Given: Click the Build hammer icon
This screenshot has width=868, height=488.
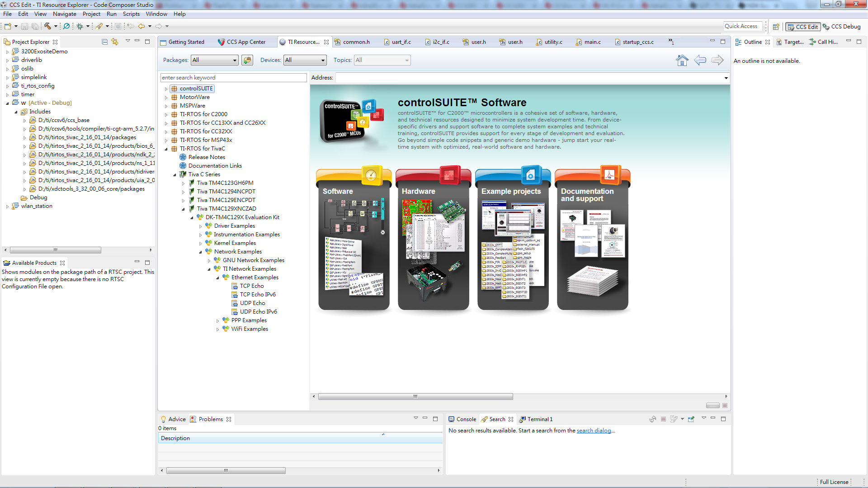Looking at the screenshot, I should click(47, 26).
